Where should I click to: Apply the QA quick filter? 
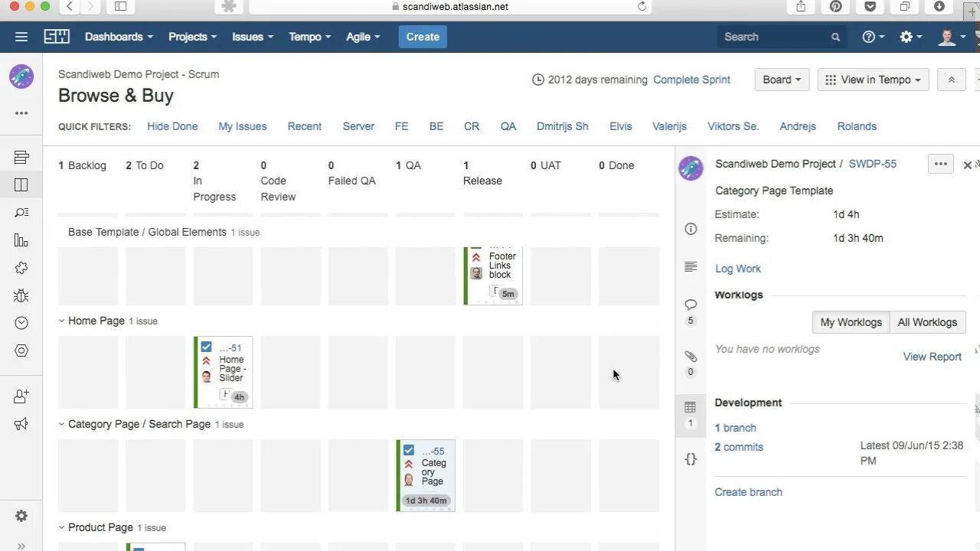pos(508,126)
